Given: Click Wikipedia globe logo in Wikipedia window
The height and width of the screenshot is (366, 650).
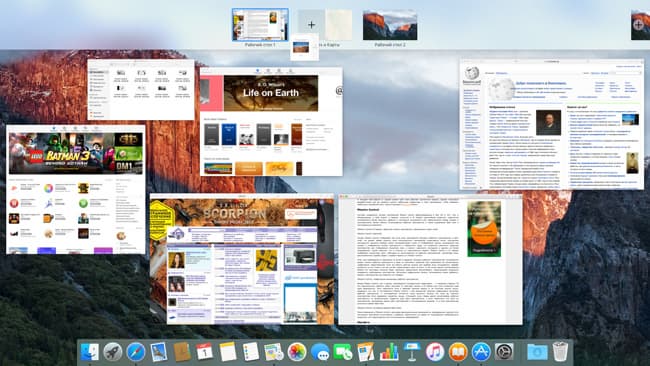Looking at the screenshot, I should tap(472, 75).
